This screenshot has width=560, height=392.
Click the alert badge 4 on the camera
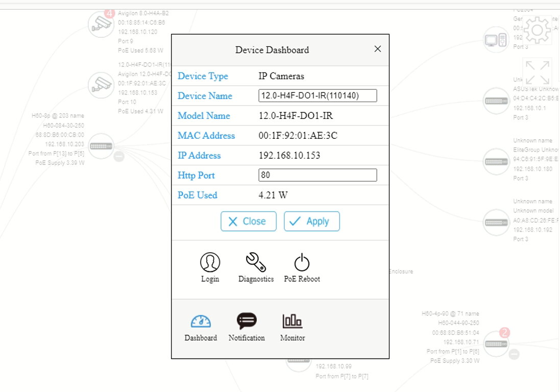[x=109, y=14]
